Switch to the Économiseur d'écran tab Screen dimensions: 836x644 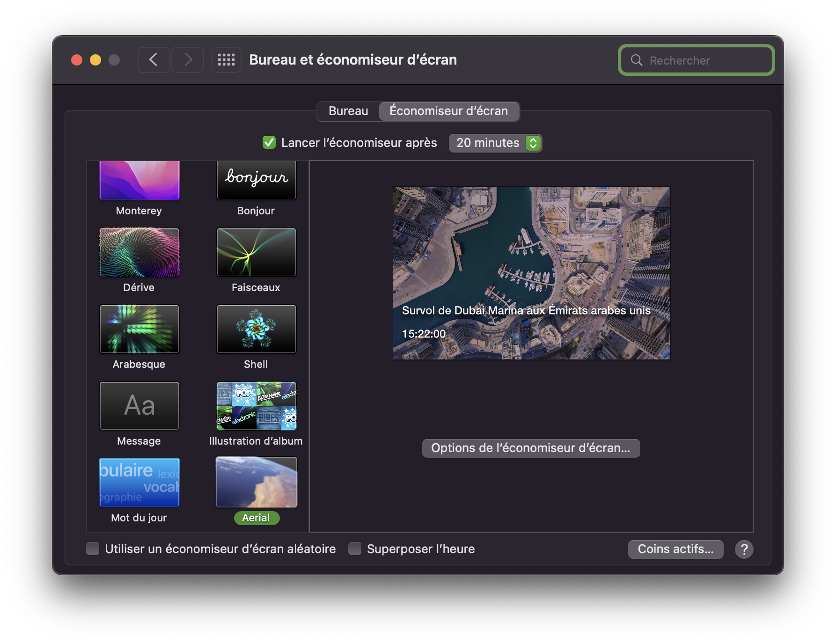click(449, 111)
